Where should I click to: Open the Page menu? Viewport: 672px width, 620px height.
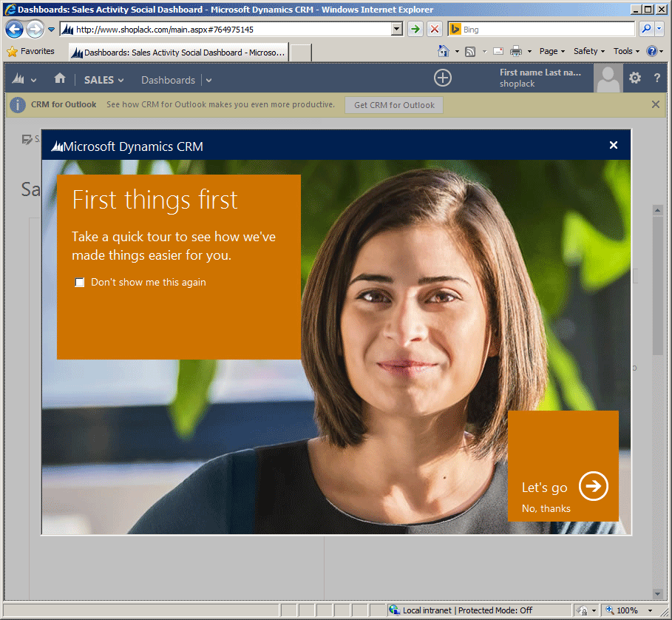pos(552,52)
